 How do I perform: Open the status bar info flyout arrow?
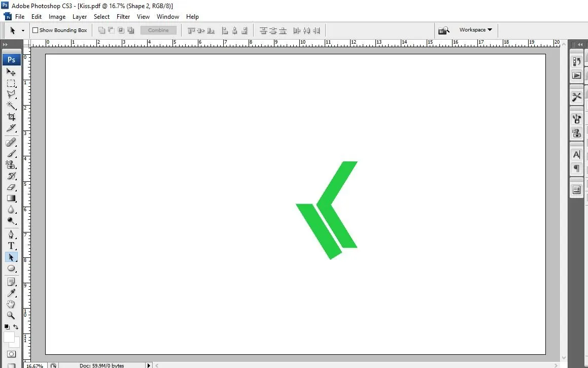(149, 365)
